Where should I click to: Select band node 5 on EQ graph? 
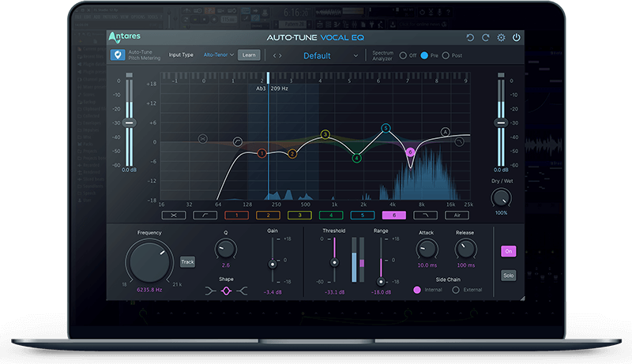point(386,128)
